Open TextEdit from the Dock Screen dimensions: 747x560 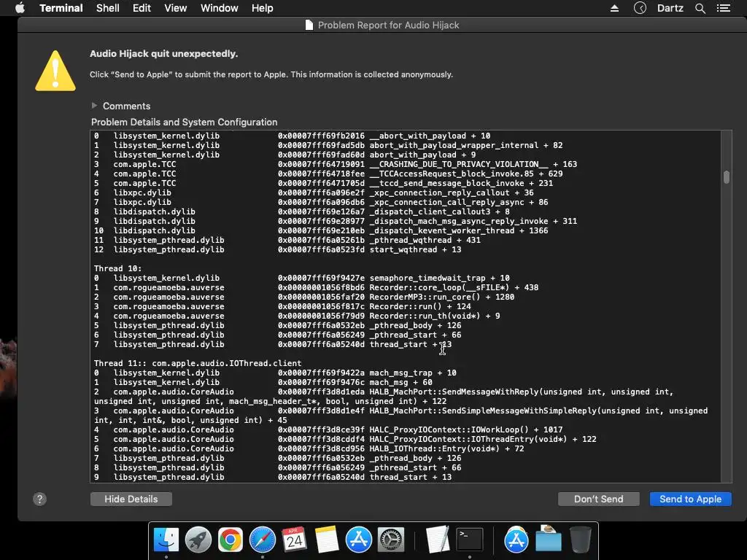438,540
